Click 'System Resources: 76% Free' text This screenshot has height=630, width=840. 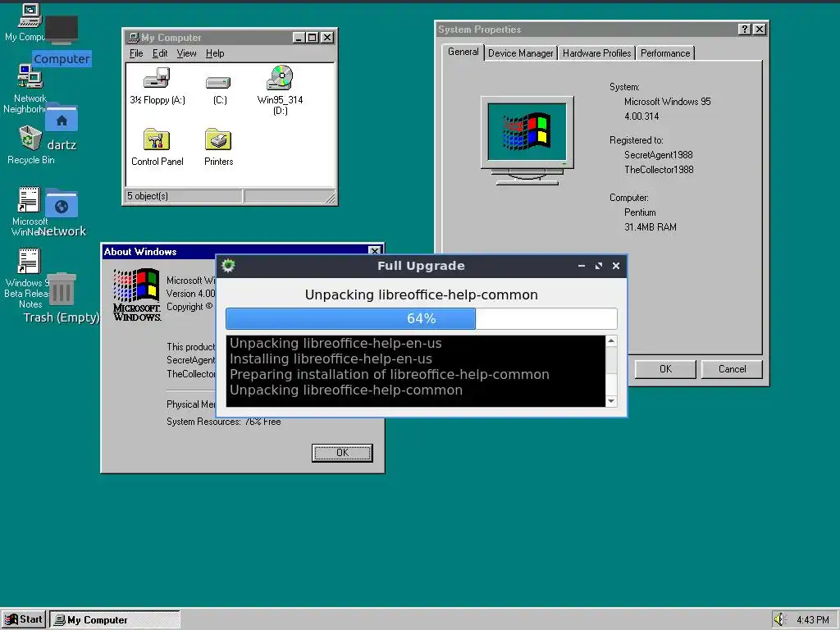[x=223, y=422]
